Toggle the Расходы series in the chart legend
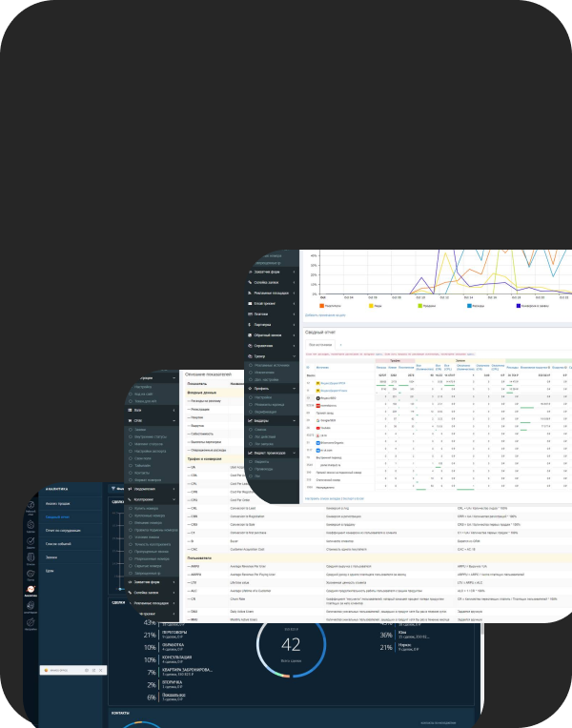This screenshot has height=728, width=572. pos(471,306)
